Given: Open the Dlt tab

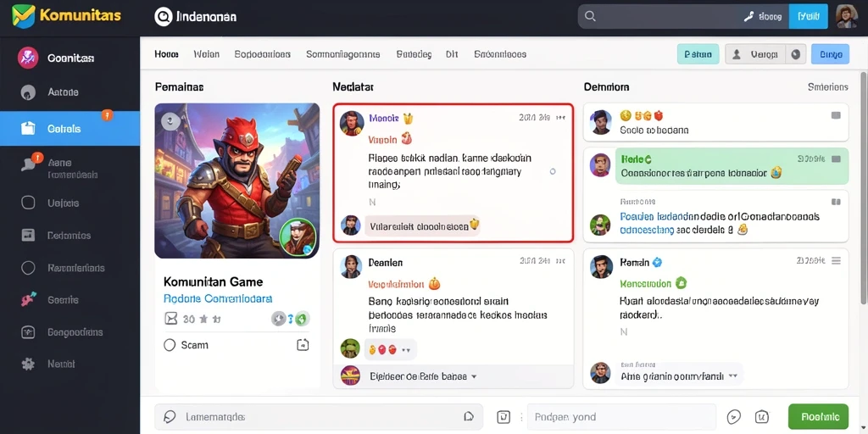Looking at the screenshot, I should pos(453,54).
